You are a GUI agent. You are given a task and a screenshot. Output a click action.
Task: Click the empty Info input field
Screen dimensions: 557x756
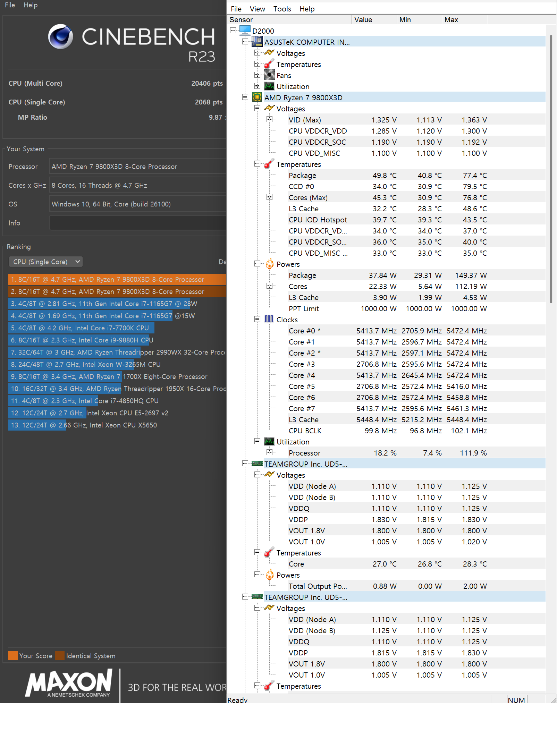(137, 223)
